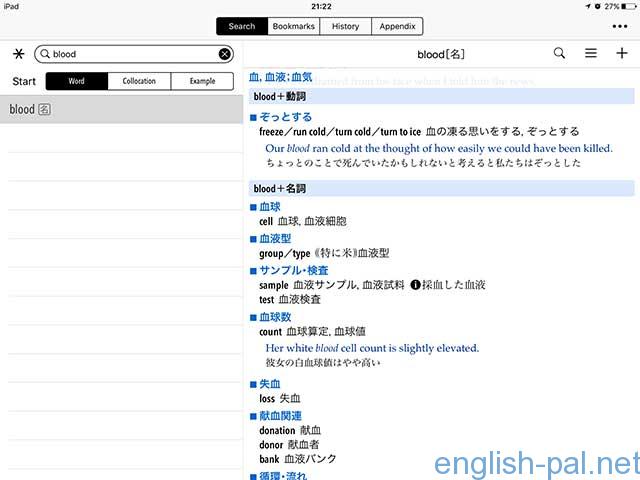This screenshot has width=640, height=480.
Task: Switch to the Word search mode
Action: coord(77,82)
